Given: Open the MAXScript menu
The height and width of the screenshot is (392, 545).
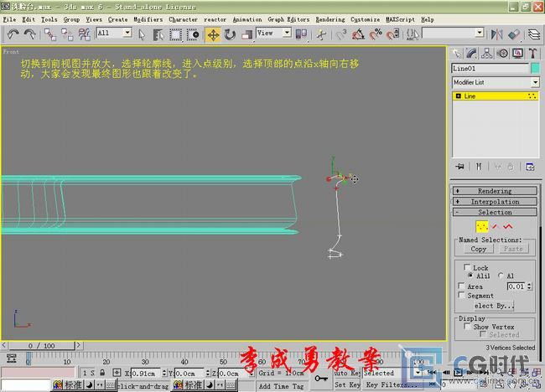Looking at the screenshot, I should coord(400,19).
